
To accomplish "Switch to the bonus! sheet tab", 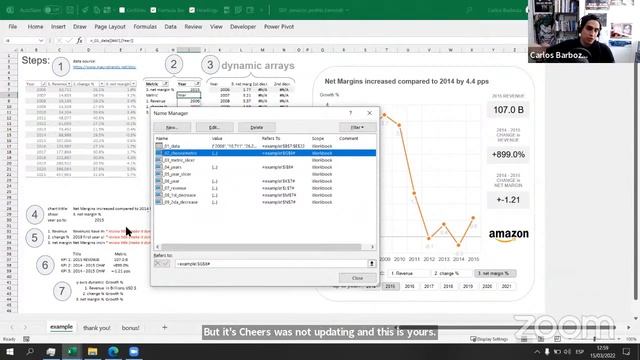I will click(131, 328).
